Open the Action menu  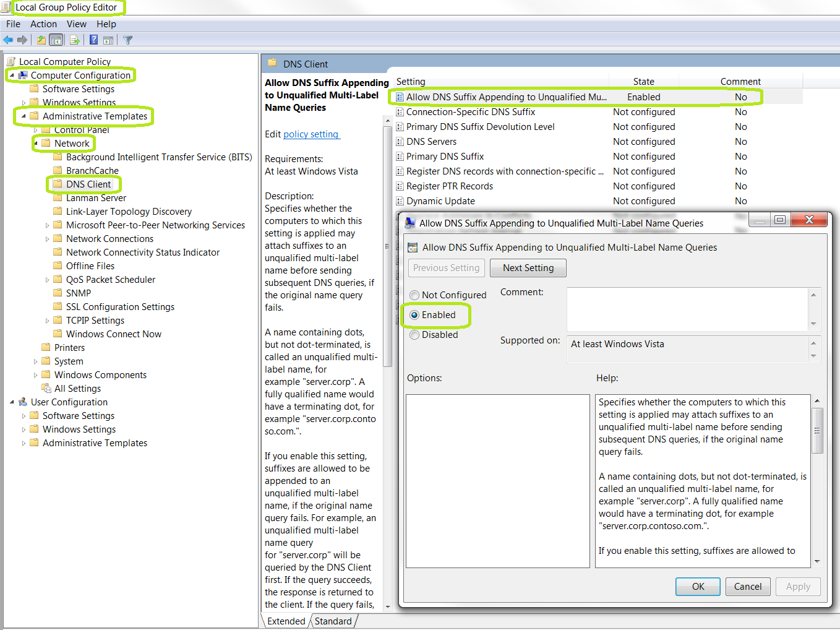tap(43, 24)
